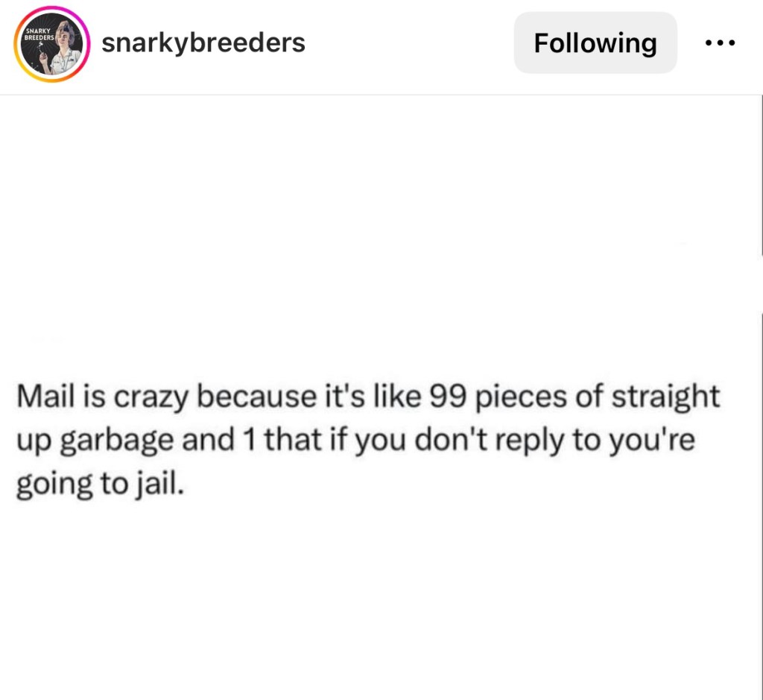Unfollow snarkybreeders via the Following toggle
The height and width of the screenshot is (700, 763).
pos(595,43)
